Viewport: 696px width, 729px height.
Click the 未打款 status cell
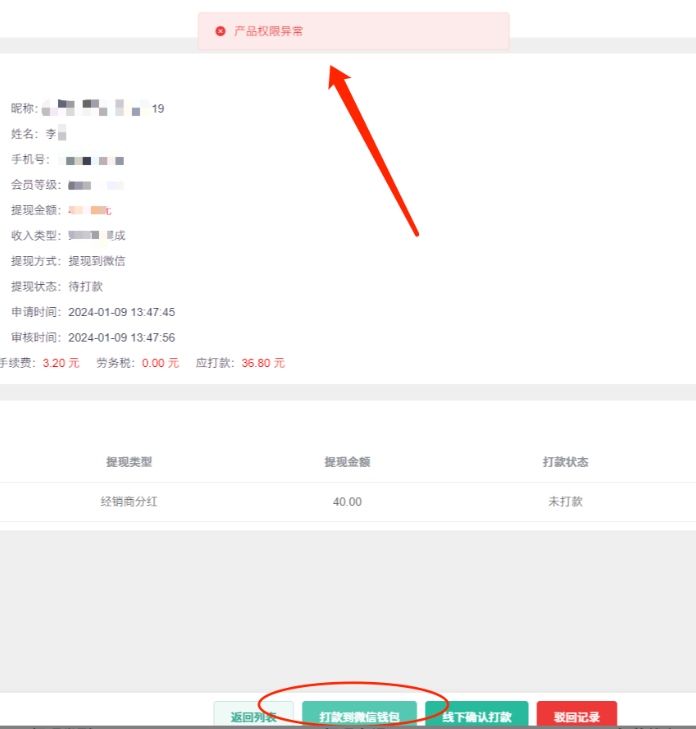click(565, 502)
